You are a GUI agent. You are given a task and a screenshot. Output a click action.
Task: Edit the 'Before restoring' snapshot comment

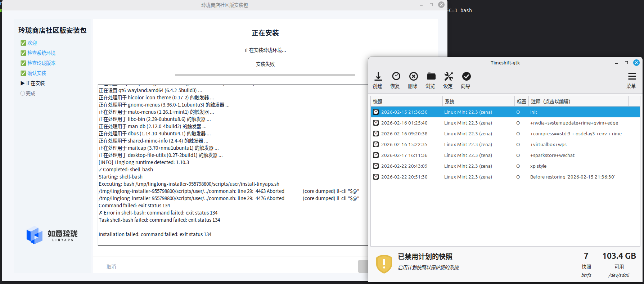point(573,177)
